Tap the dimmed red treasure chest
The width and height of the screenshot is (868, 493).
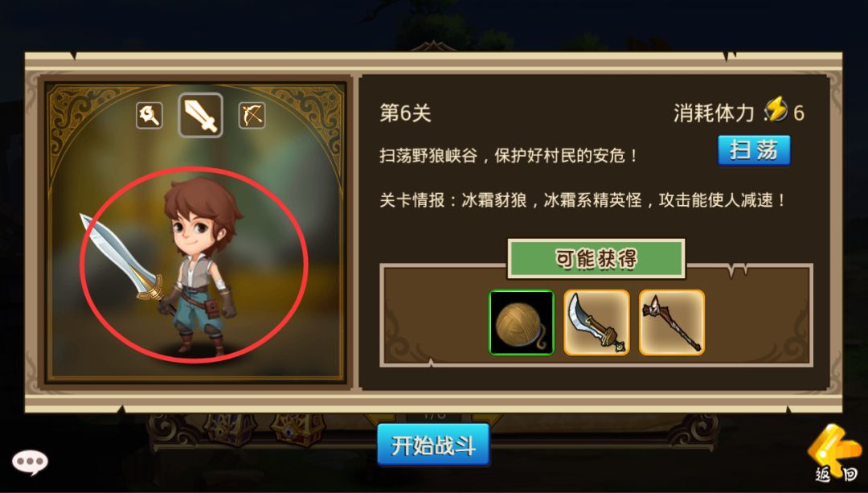click(298, 429)
